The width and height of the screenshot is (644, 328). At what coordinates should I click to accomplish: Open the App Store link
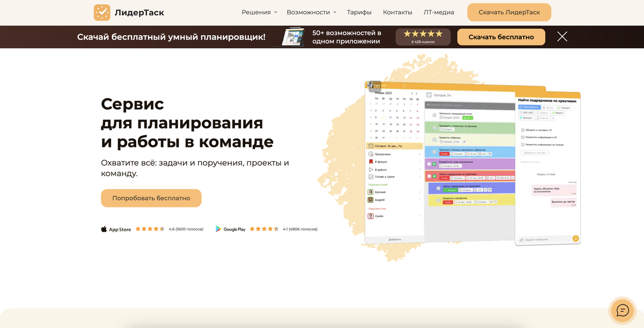[x=116, y=229]
